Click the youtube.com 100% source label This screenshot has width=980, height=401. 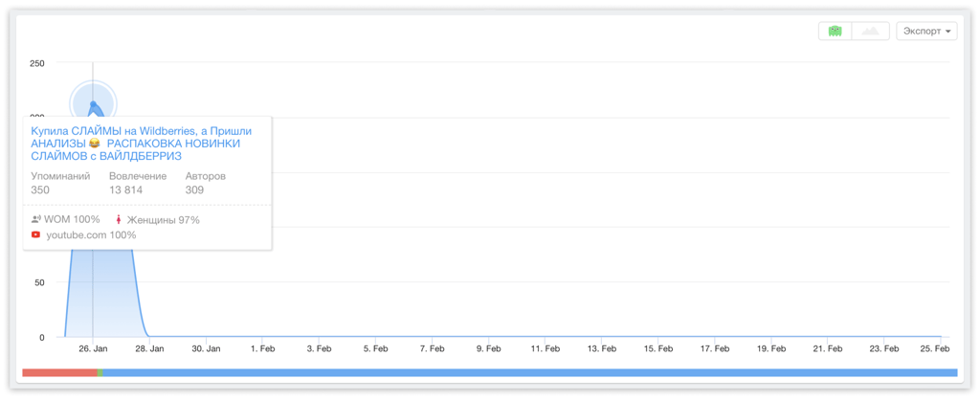pyautogui.click(x=91, y=234)
